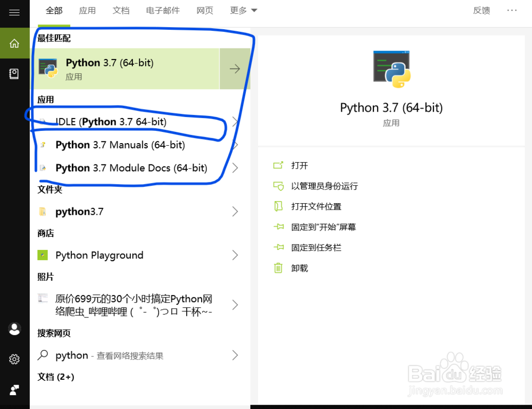
Task: Expand python web search chevron
Action: (235, 355)
